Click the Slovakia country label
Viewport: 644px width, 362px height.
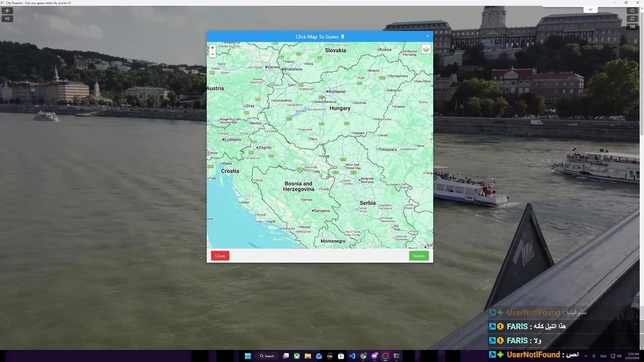click(x=336, y=50)
